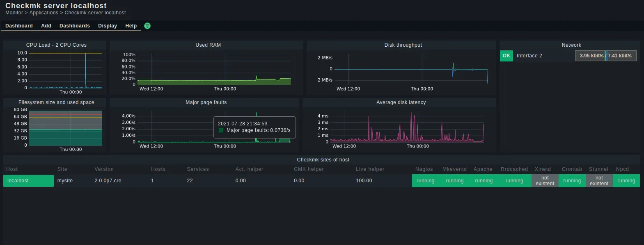
Task: Click the Major page faults graph title
Action: click(206, 102)
